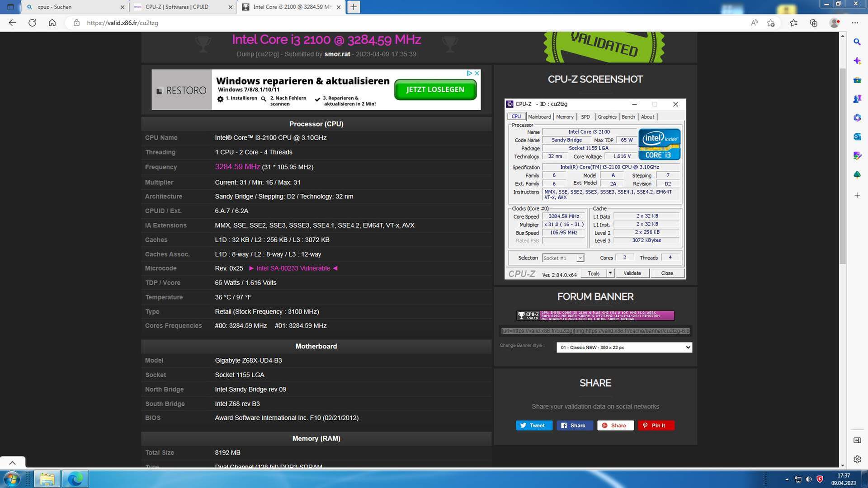Click the CPU-Z screenshot image
Image resolution: width=868 pixels, height=488 pixels.
(x=595, y=189)
